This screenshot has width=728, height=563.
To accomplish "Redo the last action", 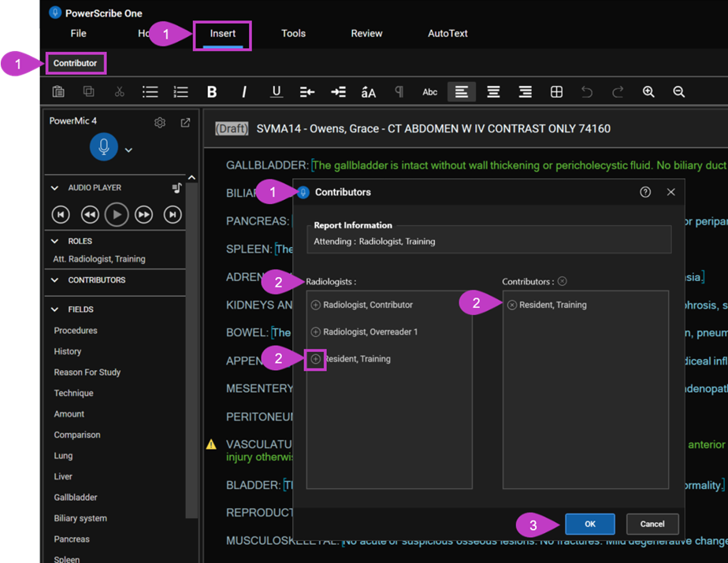I will 618,92.
